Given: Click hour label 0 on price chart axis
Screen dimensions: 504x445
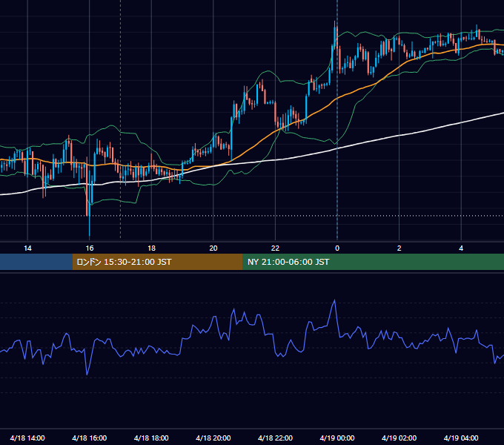Looking at the screenshot, I should click(x=337, y=248).
